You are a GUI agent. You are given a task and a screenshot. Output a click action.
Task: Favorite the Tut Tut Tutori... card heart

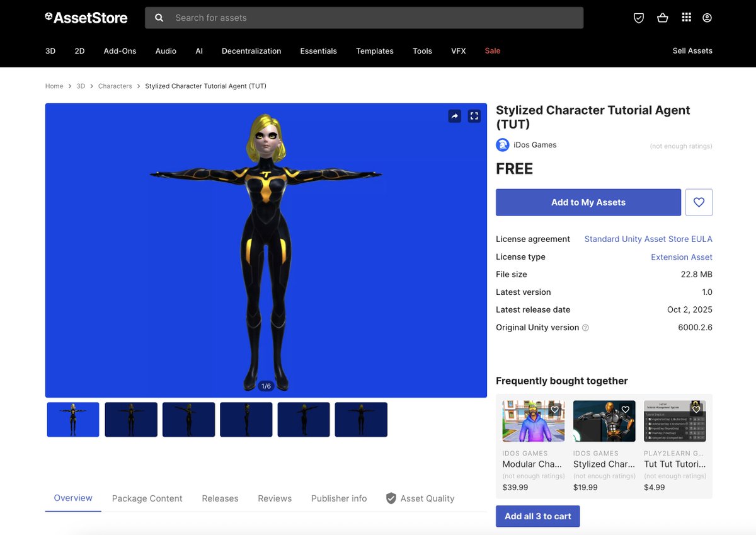[x=696, y=409]
